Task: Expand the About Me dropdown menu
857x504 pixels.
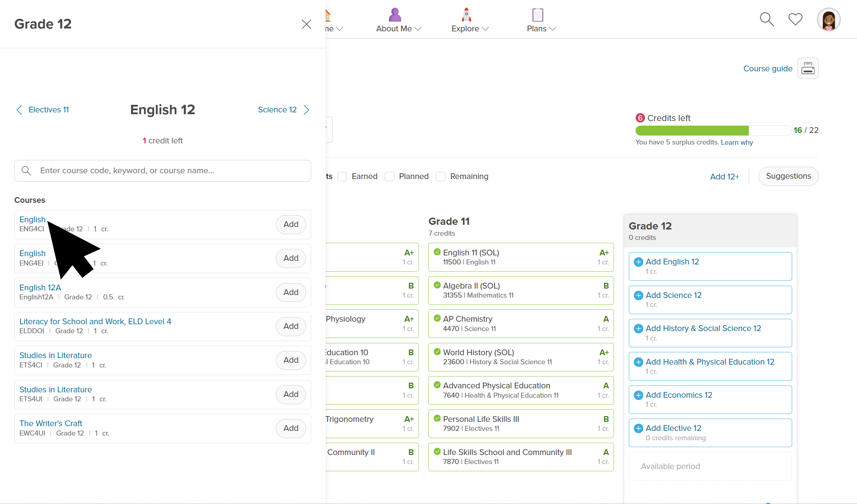Action: tap(399, 28)
